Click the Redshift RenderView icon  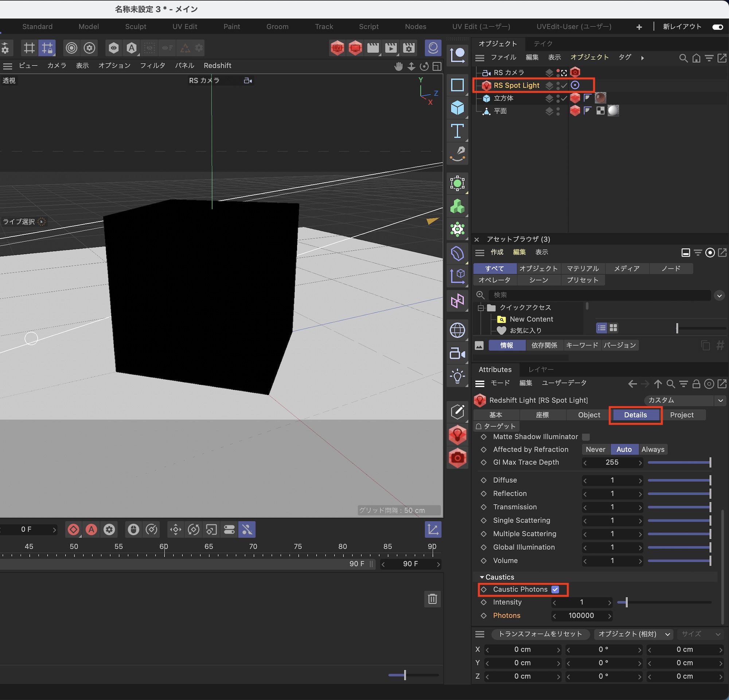[x=337, y=48]
